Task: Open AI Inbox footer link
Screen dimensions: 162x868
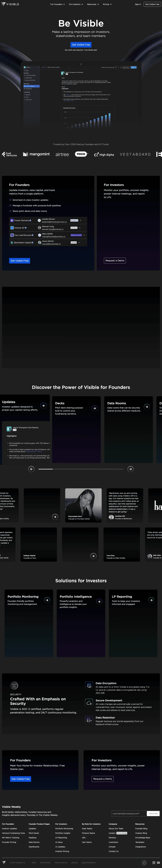Action: coord(59,842)
